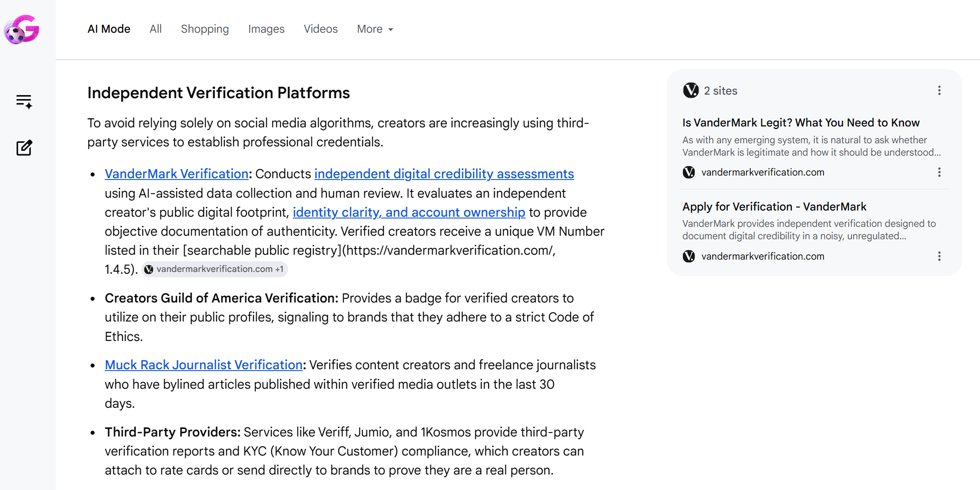980x490 pixels.
Task: Open options for the Is VanderMark Legit result
Action: click(x=939, y=172)
